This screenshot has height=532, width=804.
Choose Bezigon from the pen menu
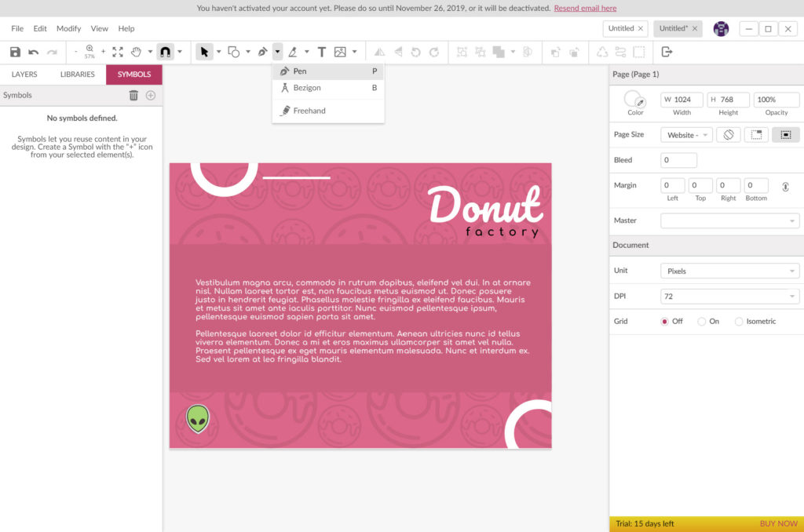click(307, 88)
